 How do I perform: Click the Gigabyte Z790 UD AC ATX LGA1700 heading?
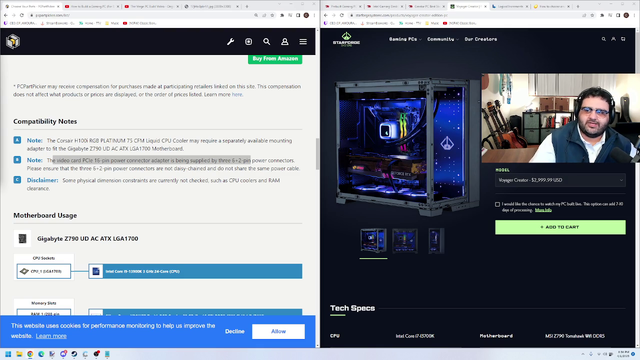[88, 238]
